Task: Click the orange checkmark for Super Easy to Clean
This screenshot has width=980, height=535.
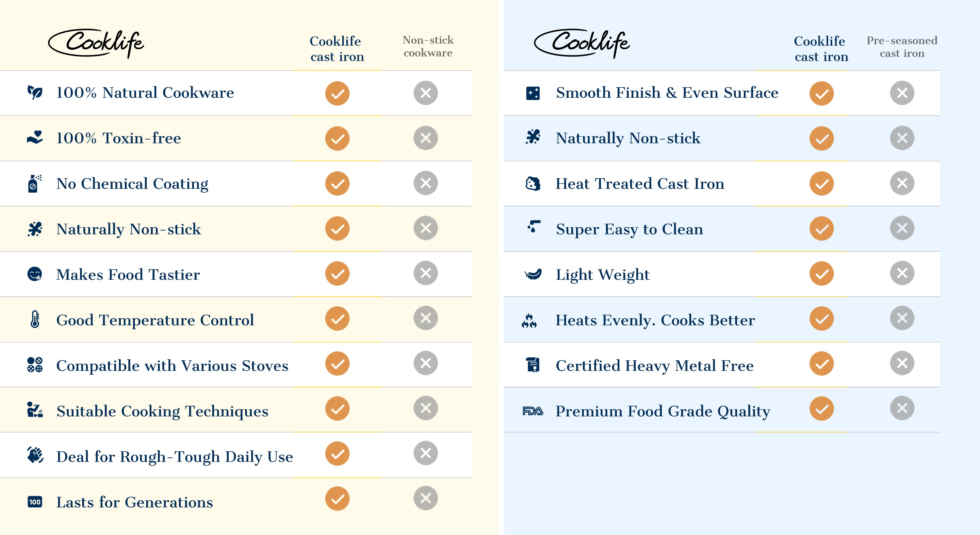Action: coord(821,229)
